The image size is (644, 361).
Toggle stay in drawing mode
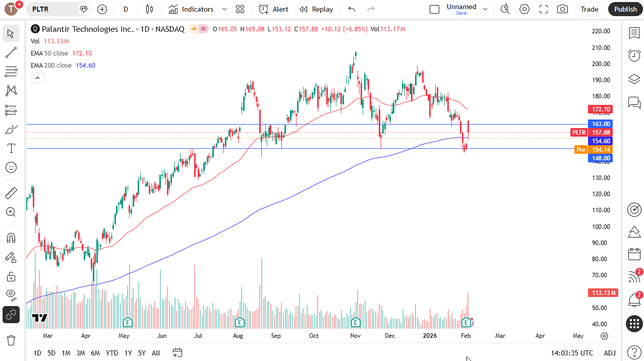click(11, 257)
